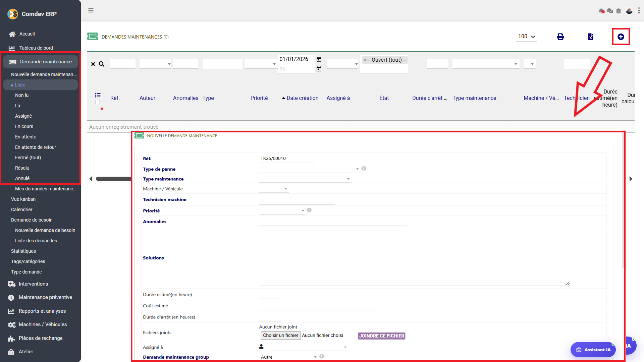The width and height of the screenshot is (644, 362).
Task: Open the Machine / Véhicule dropdown
Action: pos(274,189)
